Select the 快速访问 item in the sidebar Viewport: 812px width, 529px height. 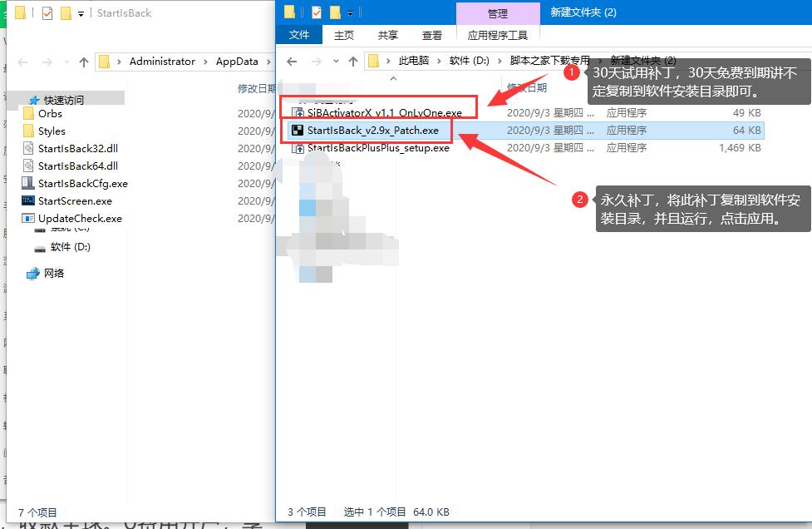64,100
